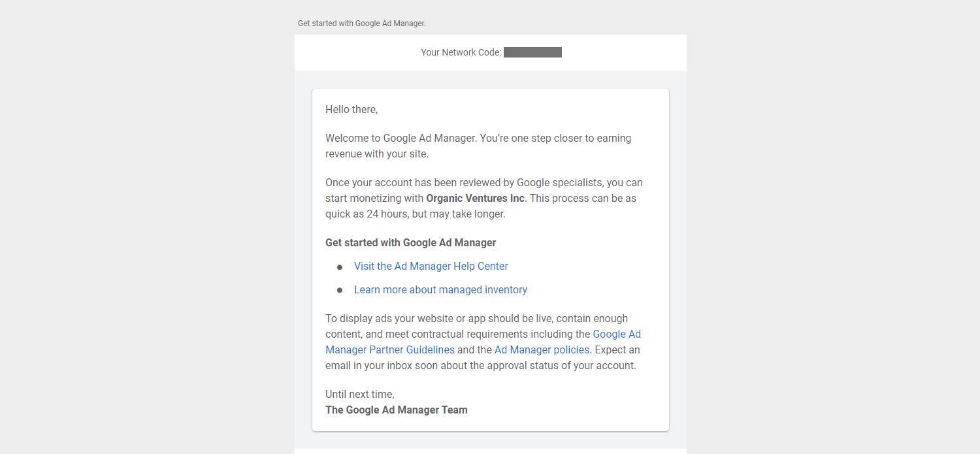Click the 'revenue with your site.' line
This screenshot has width=980, height=454.
pyautogui.click(x=376, y=154)
